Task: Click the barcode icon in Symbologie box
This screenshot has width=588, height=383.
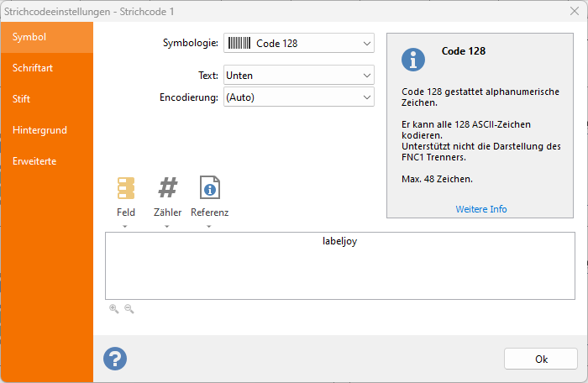Action: pyautogui.click(x=239, y=43)
